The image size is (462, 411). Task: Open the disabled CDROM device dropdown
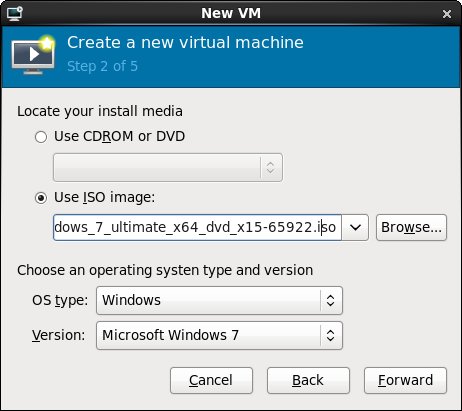tap(168, 167)
